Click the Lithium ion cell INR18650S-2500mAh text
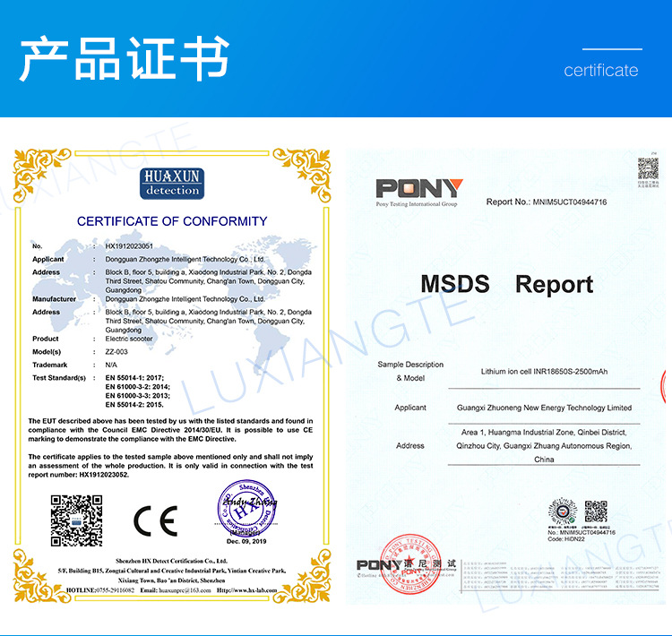 [x=544, y=371]
